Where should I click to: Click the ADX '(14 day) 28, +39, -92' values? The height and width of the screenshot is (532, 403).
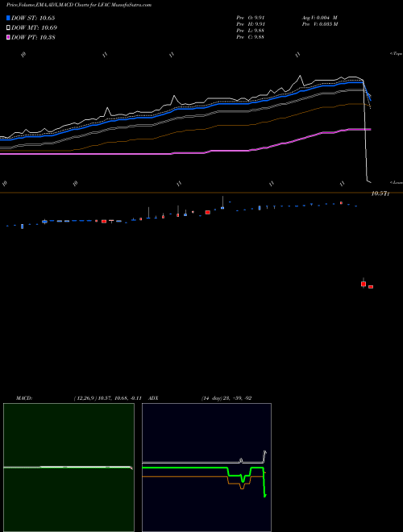pos(226,398)
